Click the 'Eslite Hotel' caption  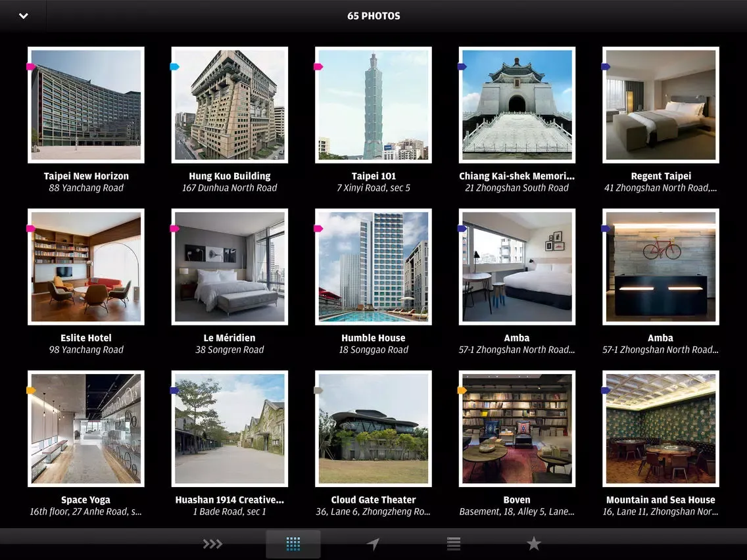pos(85,338)
